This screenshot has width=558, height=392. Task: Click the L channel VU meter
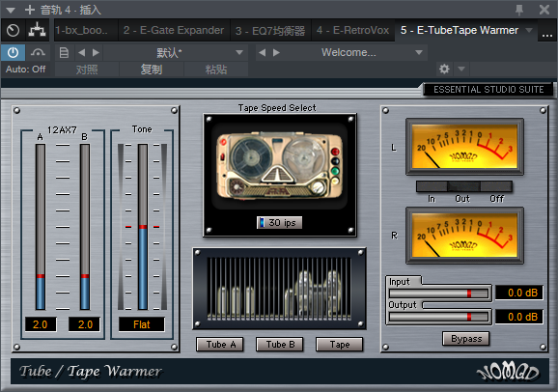(x=464, y=147)
